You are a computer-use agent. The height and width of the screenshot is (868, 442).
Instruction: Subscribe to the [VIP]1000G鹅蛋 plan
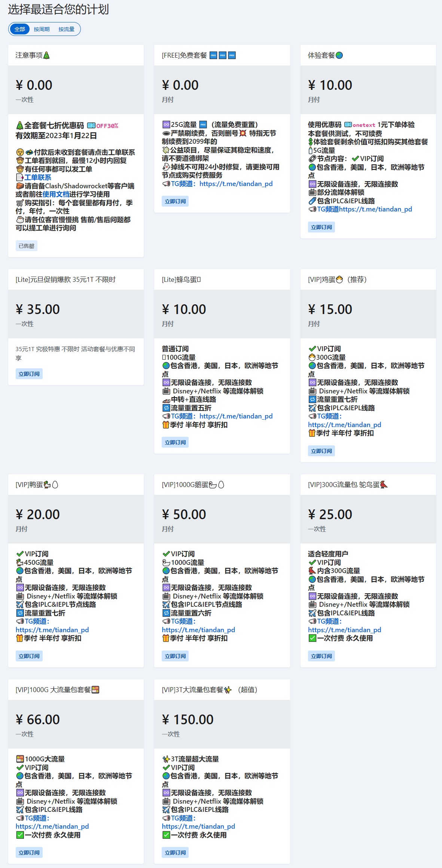coord(175,656)
